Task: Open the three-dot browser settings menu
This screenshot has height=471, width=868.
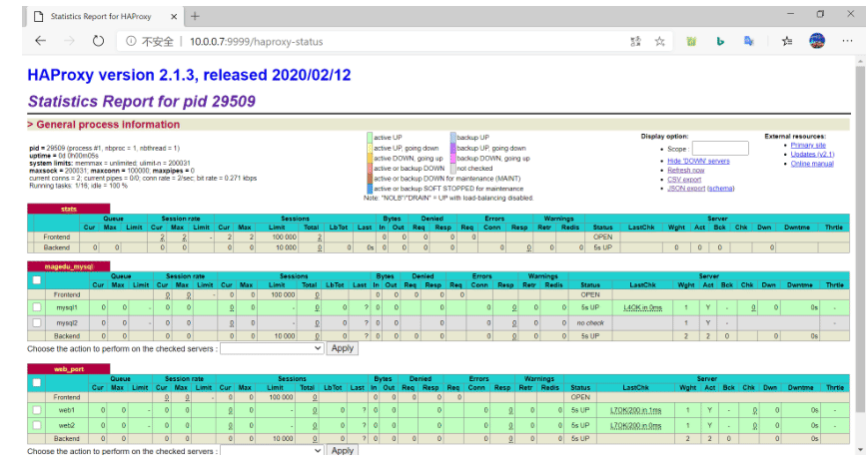Action: pos(847,40)
